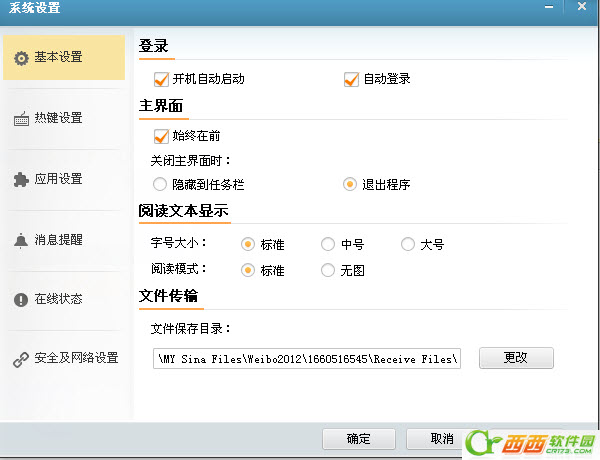The image size is (600, 460).
Task: Click the 阅读文本显示 section heading
Action: (184, 210)
